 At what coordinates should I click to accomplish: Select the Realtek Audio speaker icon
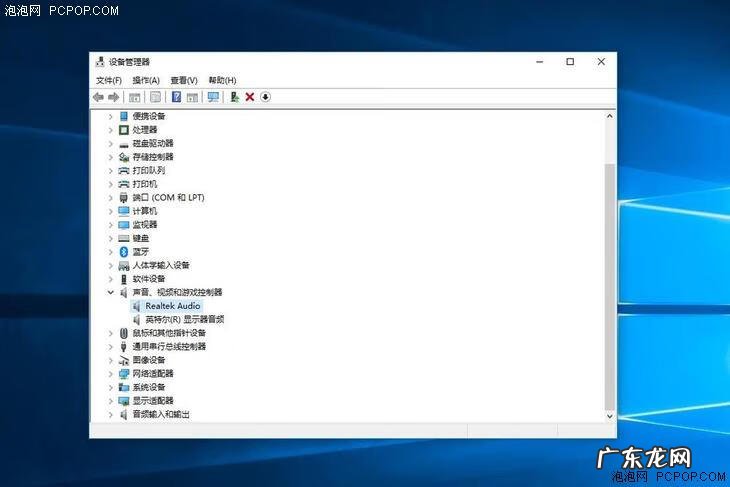[136, 306]
